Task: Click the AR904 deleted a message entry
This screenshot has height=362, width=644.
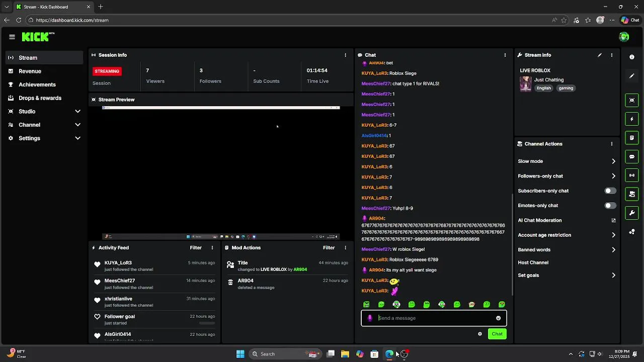Action: pyautogui.click(x=287, y=284)
